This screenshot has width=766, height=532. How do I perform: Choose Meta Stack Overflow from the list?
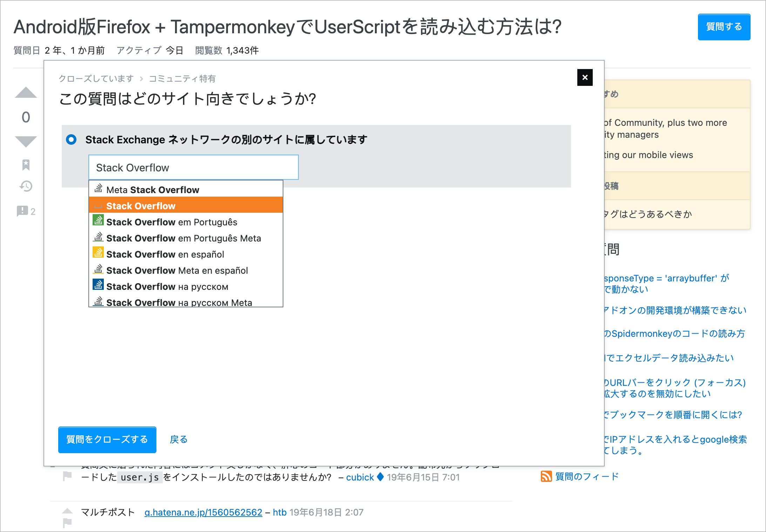(186, 190)
